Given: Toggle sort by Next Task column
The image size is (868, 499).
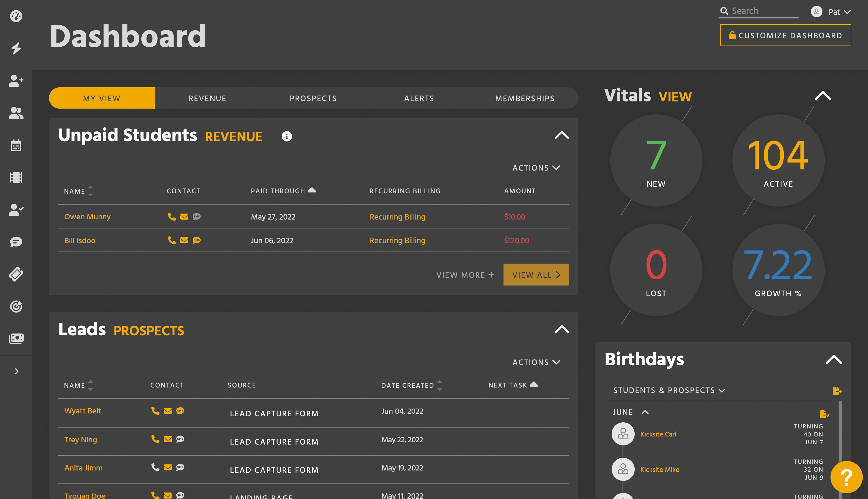Looking at the screenshot, I should [x=534, y=384].
